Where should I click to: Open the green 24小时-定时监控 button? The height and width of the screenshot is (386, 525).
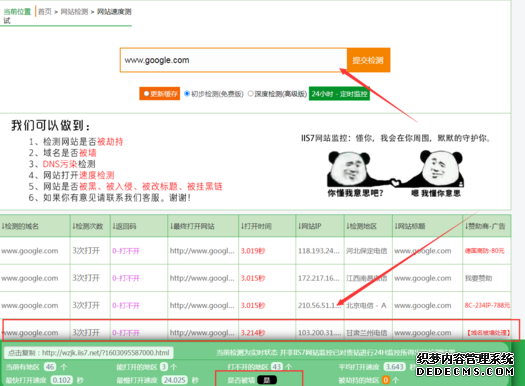pos(339,94)
